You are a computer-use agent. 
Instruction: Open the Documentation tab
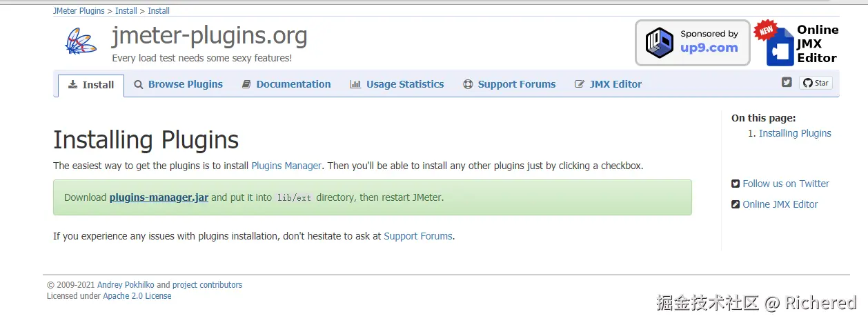[286, 84]
